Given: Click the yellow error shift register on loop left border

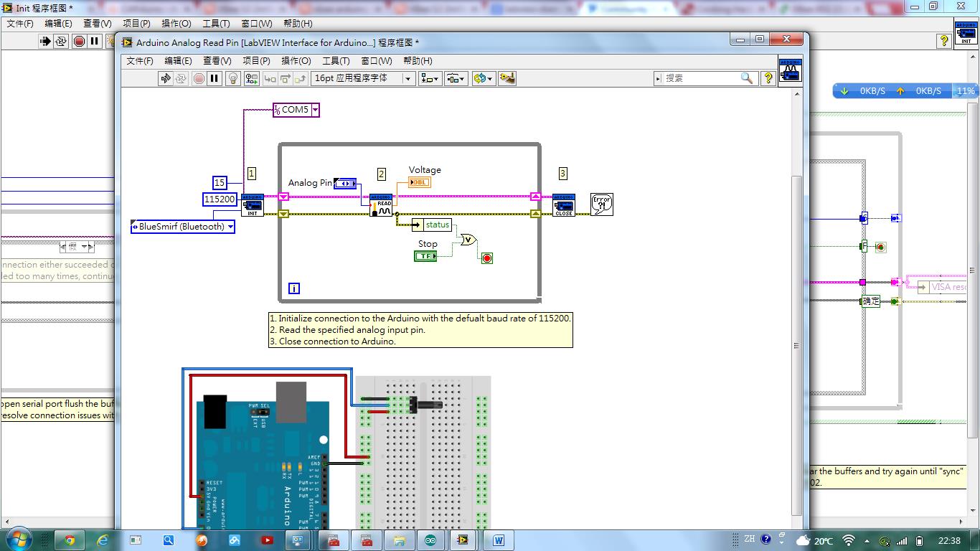Looking at the screenshot, I should [x=283, y=214].
